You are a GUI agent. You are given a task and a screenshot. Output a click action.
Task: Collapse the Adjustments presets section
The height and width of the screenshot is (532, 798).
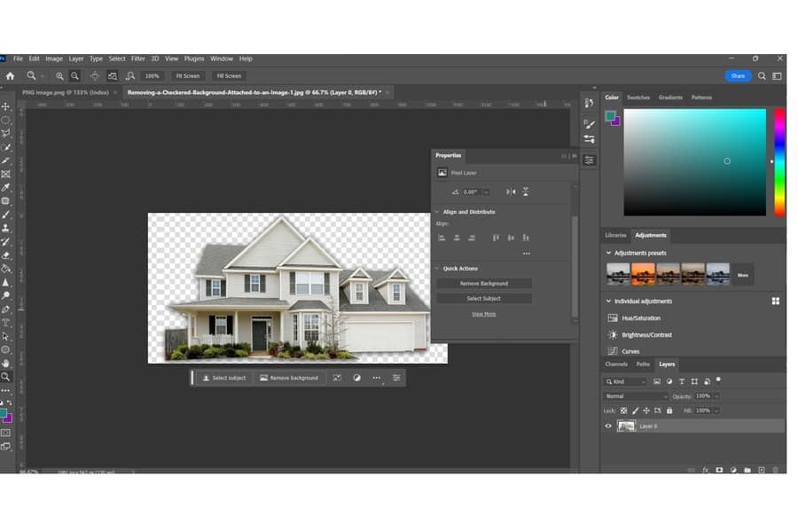[608, 253]
